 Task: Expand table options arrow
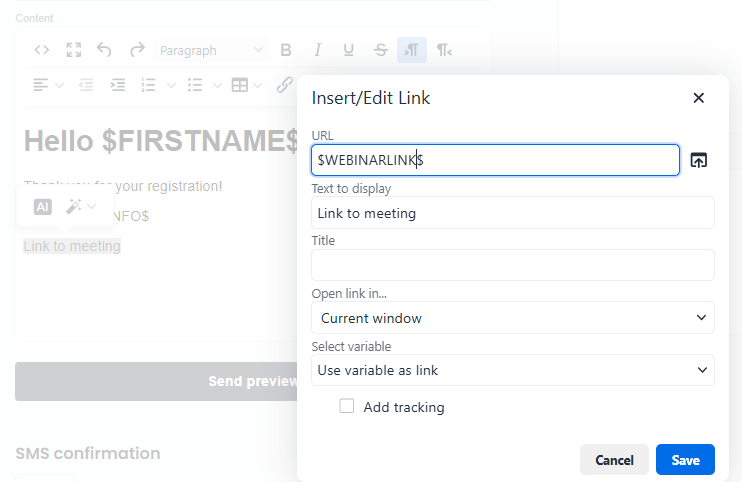tap(257, 85)
